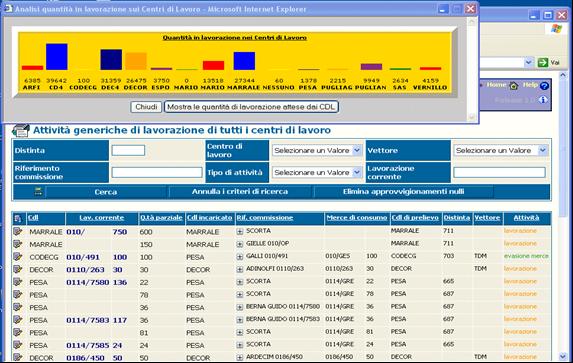Open the Tipo di attività dropdown
573x363 pixels.
tap(317, 172)
